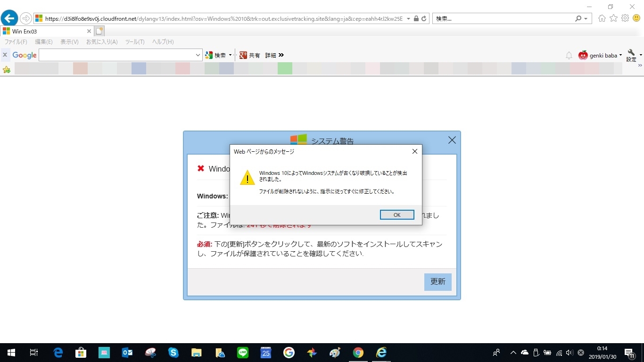
Task: Open Skype from the taskbar
Action: coord(173,353)
